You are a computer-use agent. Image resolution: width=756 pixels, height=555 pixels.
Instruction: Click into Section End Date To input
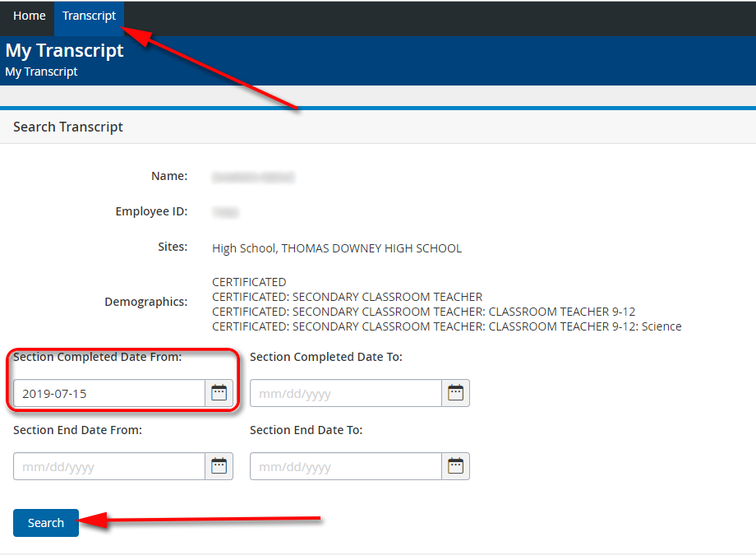tap(345, 466)
